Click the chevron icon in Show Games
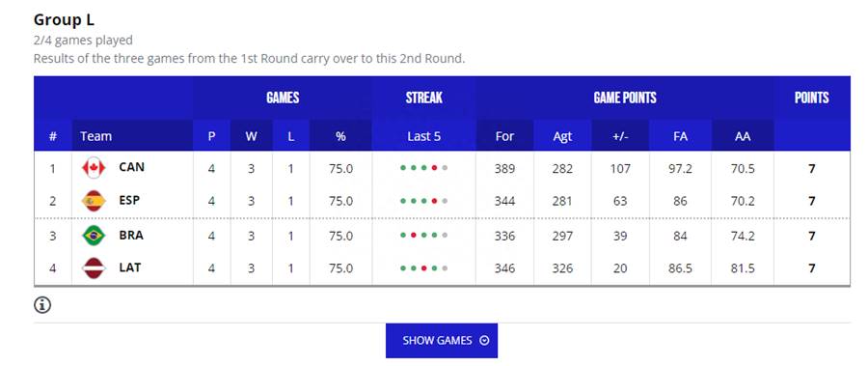This screenshot has width=868, height=366. click(x=484, y=341)
